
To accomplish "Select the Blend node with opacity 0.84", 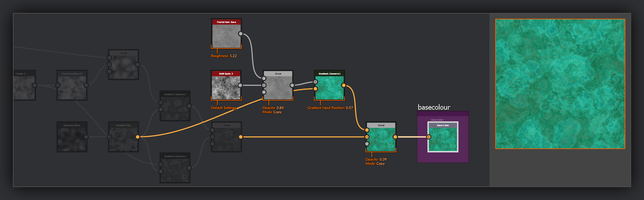I will [x=278, y=85].
